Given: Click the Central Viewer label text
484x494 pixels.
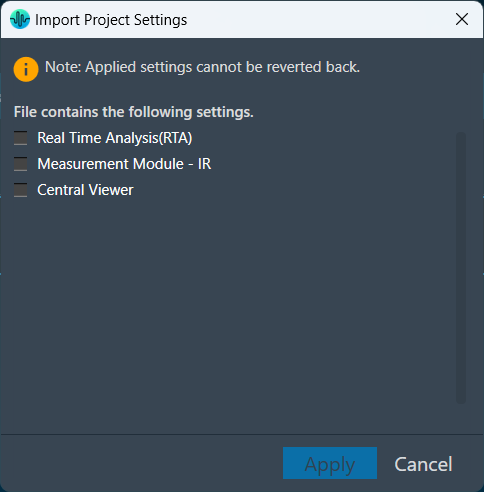Looking at the screenshot, I should pyautogui.click(x=85, y=190).
